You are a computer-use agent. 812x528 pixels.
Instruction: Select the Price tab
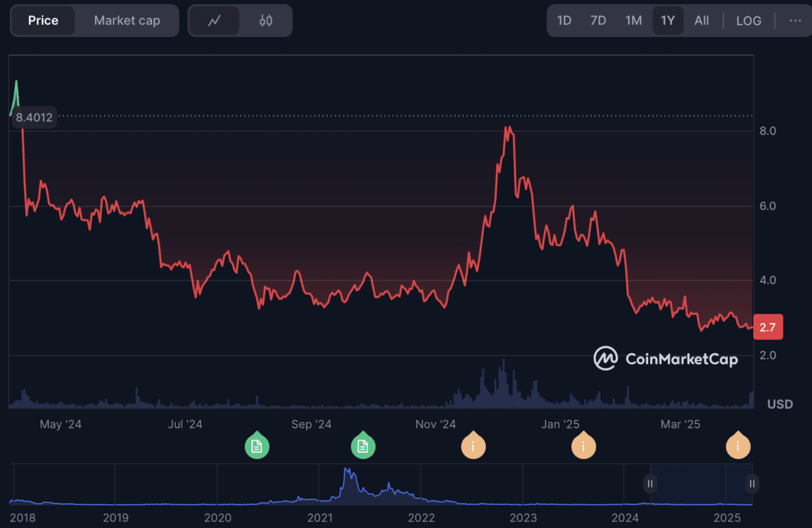[x=43, y=21]
